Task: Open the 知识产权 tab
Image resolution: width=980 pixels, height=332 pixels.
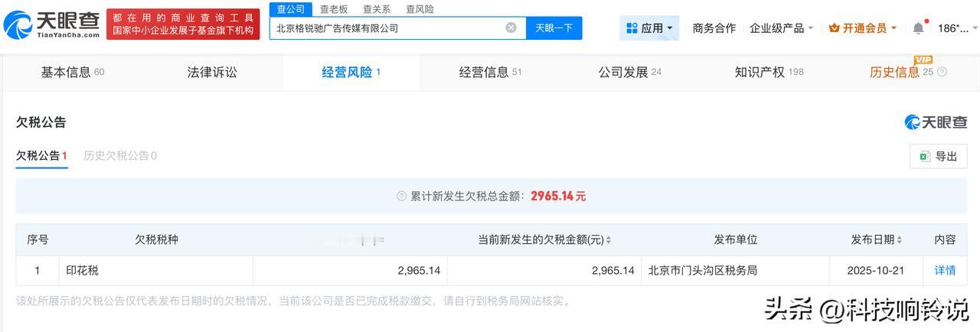Action: (769, 72)
